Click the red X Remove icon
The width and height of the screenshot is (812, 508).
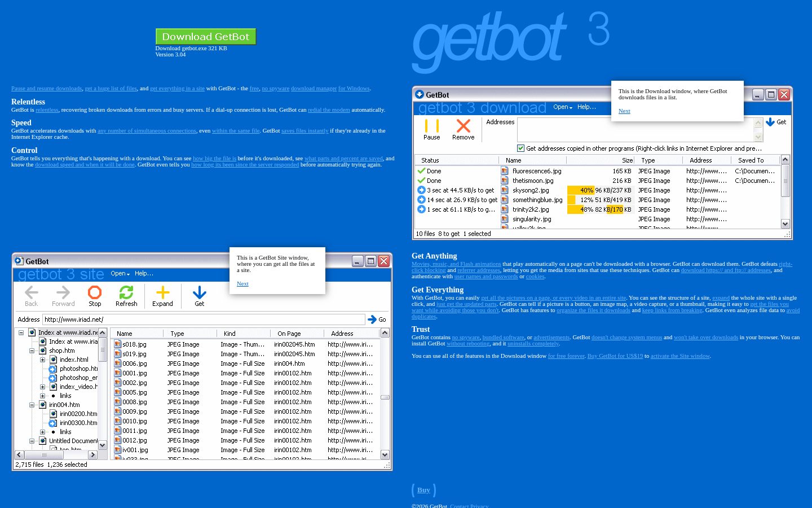point(464,126)
